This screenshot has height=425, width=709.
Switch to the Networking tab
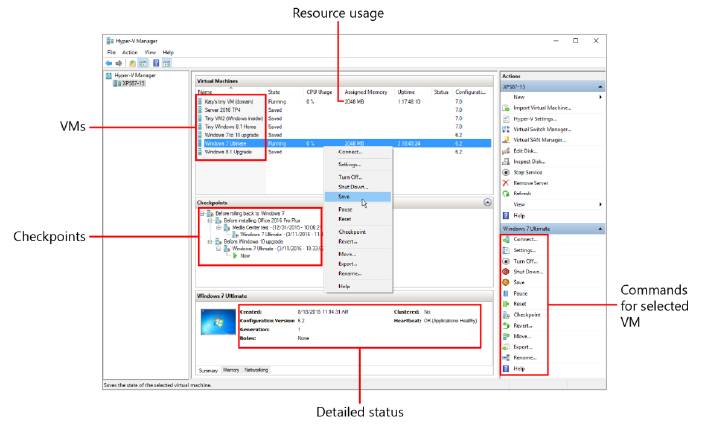pos(257,369)
